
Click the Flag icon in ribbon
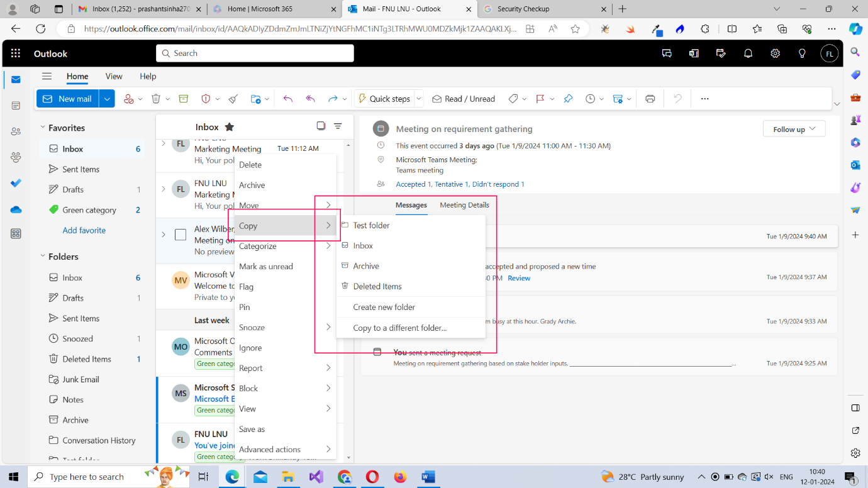click(540, 99)
